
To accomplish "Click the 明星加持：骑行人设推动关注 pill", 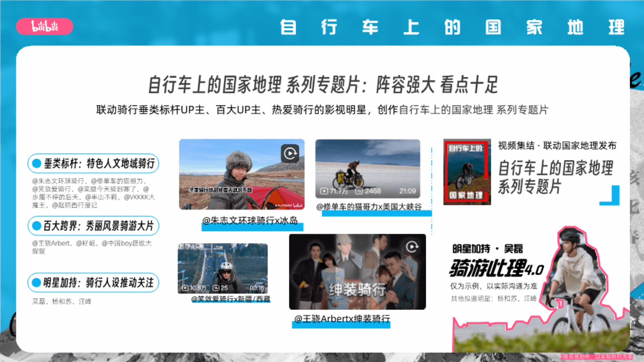I will [x=93, y=283].
